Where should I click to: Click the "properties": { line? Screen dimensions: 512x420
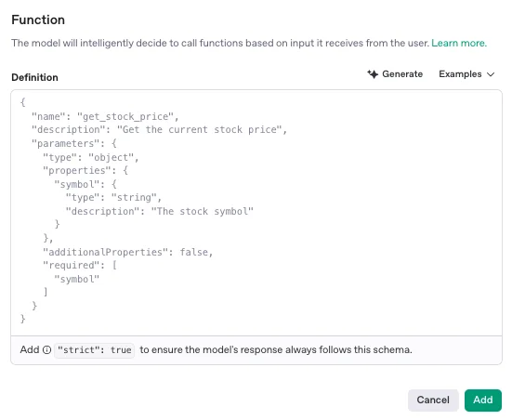(85, 170)
